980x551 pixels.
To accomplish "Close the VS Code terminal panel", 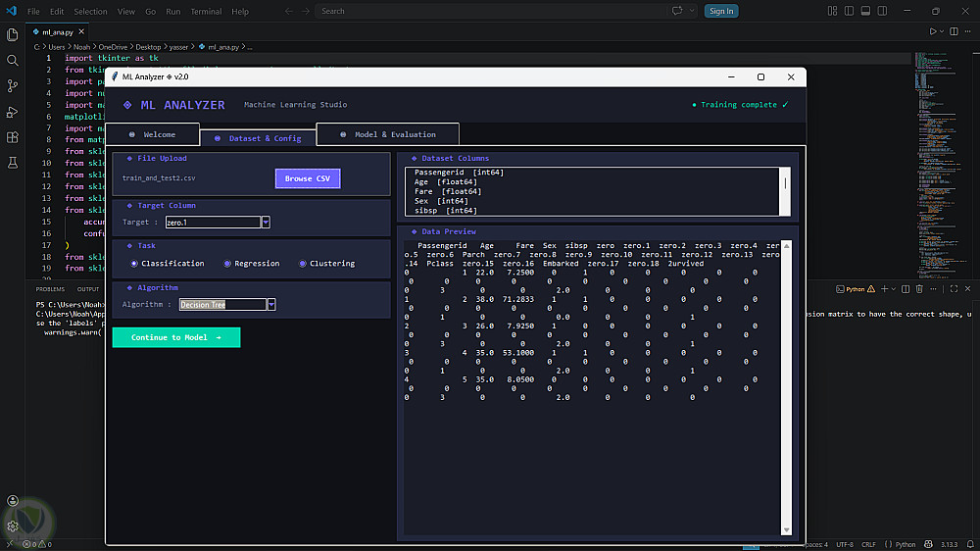I will click(968, 289).
